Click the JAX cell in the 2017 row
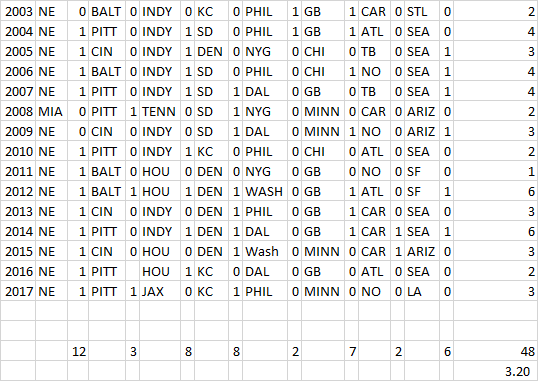Screen dimensions: 538x381 pos(160,291)
